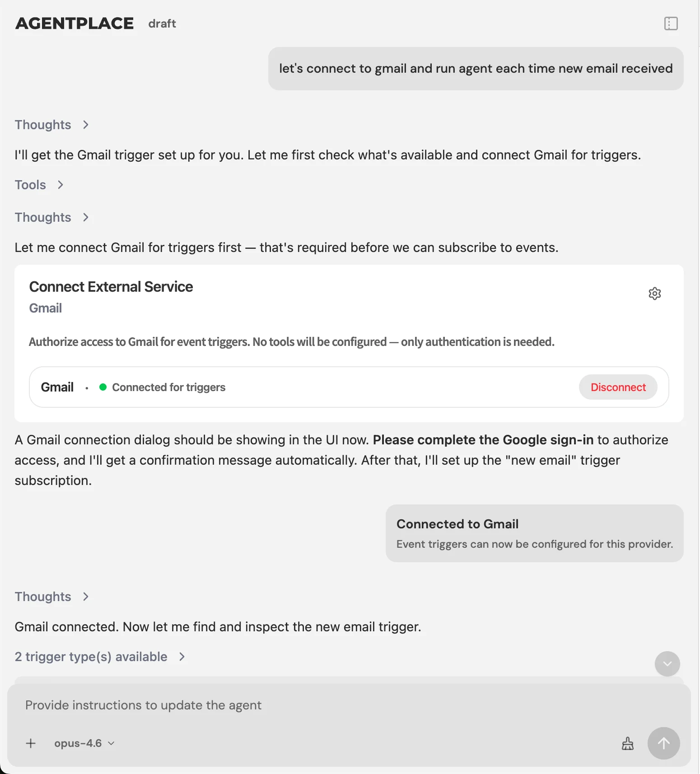The height and width of the screenshot is (774, 700).
Task: Click the Tools chevron icon
Action: (61, 185)
